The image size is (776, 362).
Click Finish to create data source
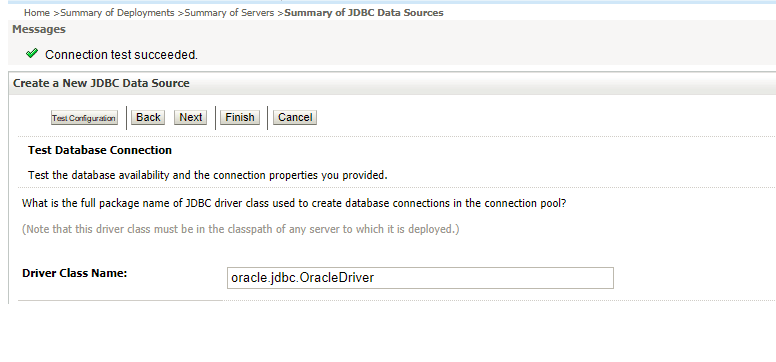[240, 117]
